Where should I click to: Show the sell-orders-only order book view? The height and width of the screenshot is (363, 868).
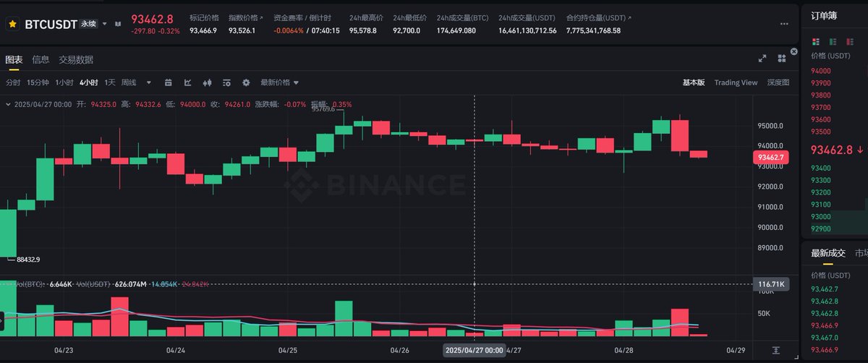pos(850,42)
